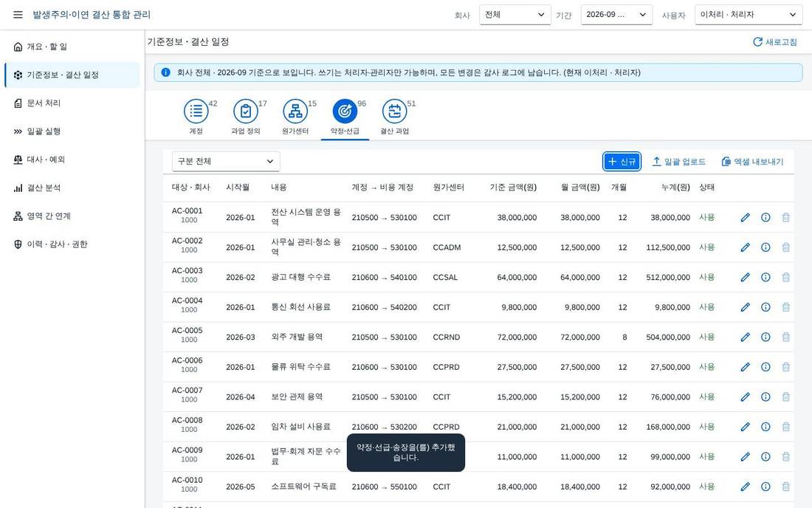Delete AC-0004 with trash icon
812x508 pixels.
(x=785, y=307)
